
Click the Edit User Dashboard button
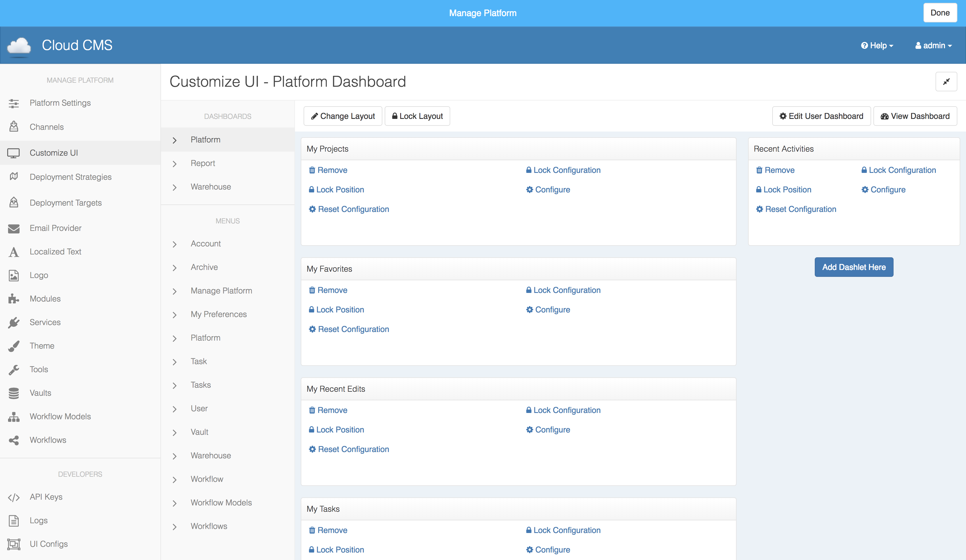[821, 116]
